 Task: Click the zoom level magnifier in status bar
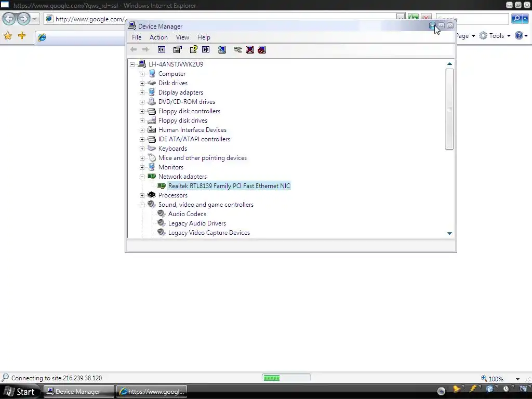click(484, 378)
